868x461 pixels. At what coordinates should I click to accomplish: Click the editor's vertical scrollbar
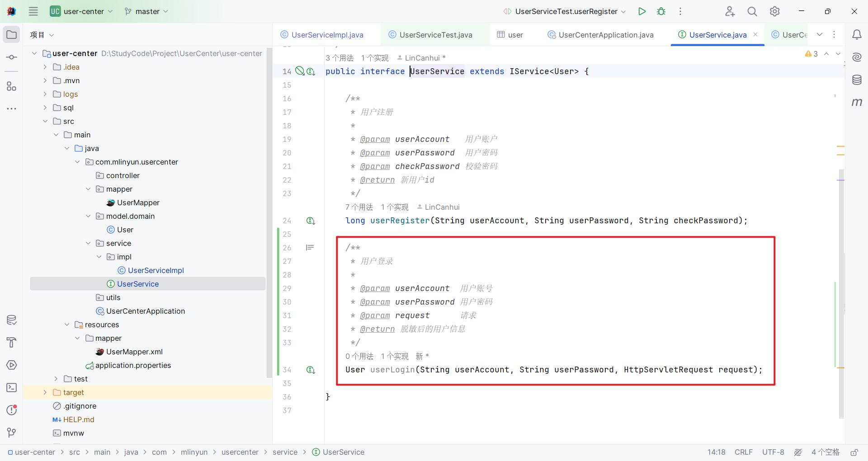841,294
